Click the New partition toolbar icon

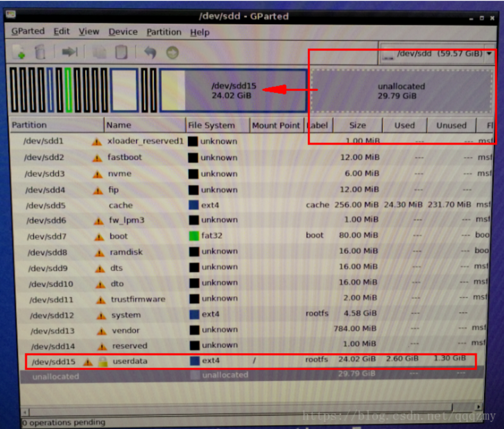point(19,52)
